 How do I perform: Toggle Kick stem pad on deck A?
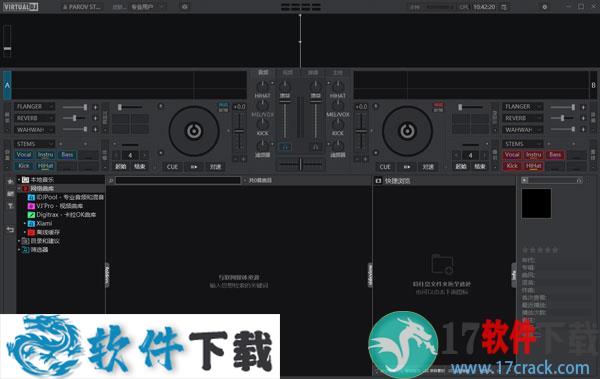pos(24,166)
